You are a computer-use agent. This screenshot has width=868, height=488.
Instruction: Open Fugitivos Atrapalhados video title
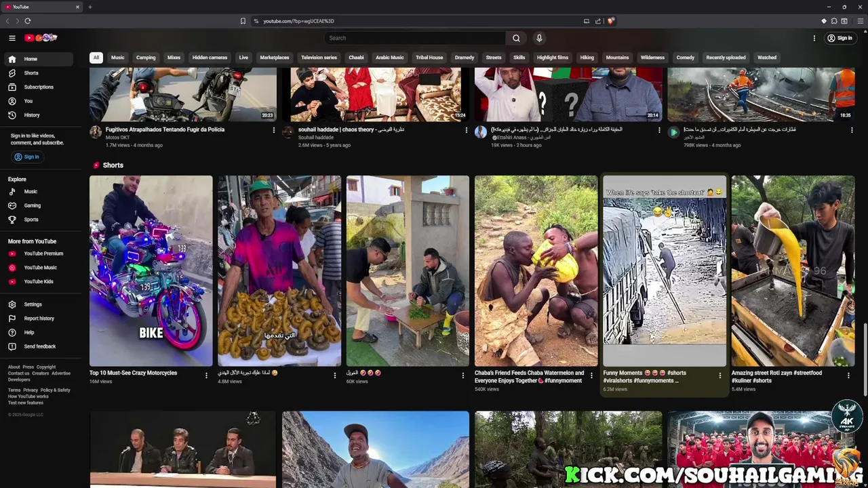coord(165,129)
